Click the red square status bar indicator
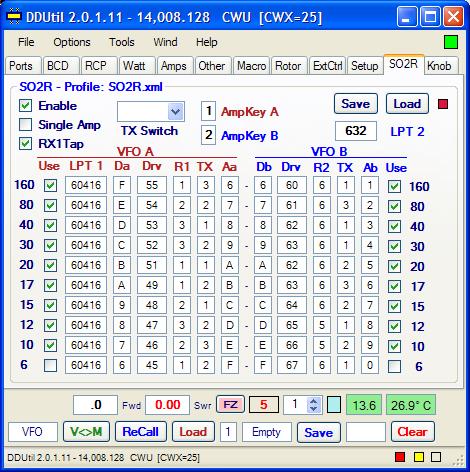Viewport: 470px width, 472px height. pyautogui.click(x=400, y=457)
